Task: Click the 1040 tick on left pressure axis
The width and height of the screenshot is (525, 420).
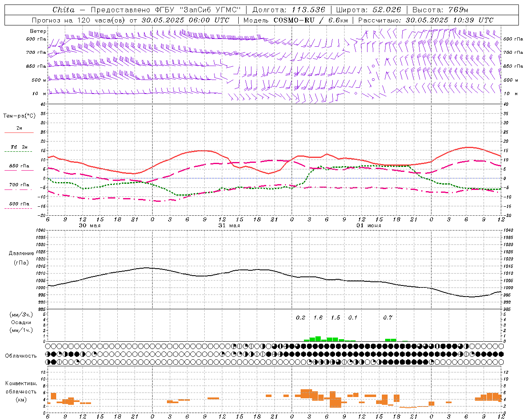Action: 41,231
